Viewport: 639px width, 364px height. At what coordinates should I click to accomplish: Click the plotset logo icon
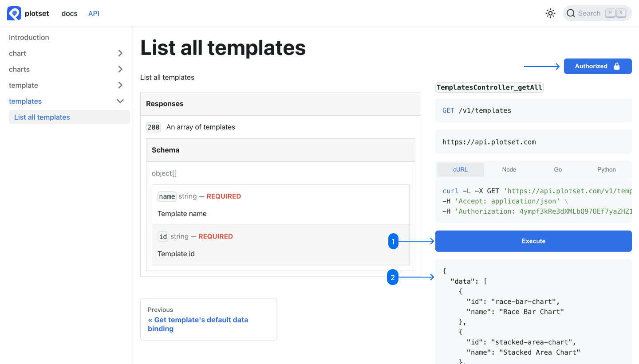pyautogui.click(x=13, y=13)
